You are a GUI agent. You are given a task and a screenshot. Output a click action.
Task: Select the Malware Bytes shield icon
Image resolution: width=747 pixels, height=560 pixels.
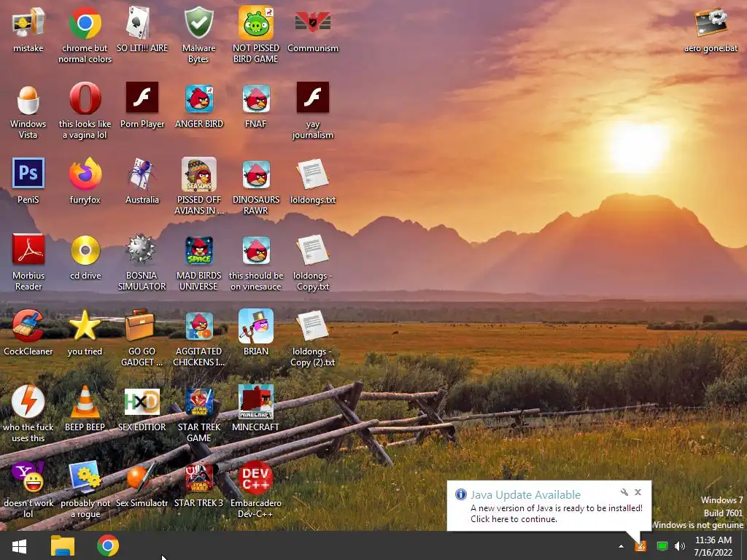[198, 23]
